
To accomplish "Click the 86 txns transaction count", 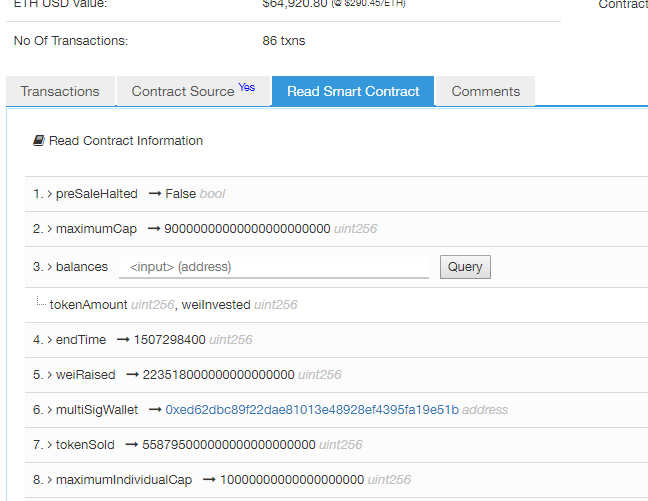I will [x=284, y=41].
